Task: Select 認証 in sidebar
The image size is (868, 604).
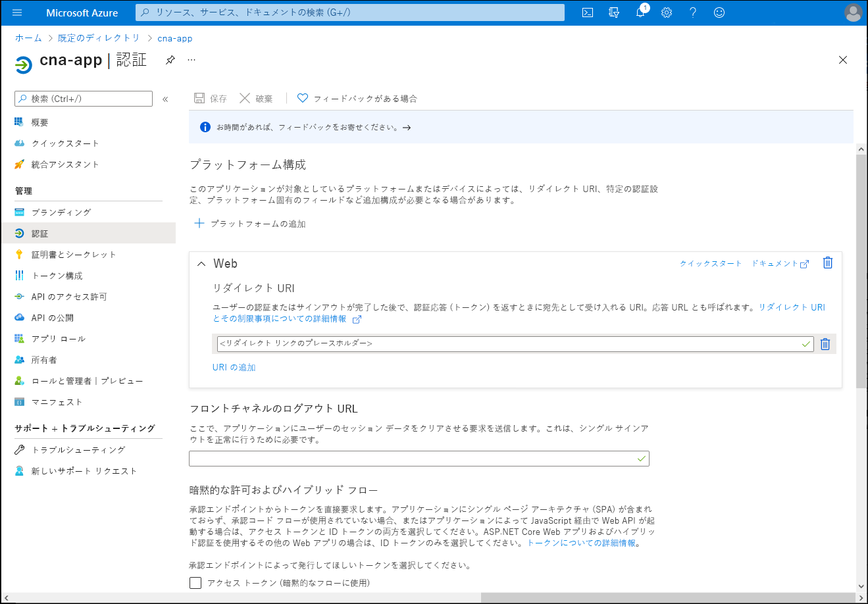Action: pyautogui.click(x=88, y=234)
